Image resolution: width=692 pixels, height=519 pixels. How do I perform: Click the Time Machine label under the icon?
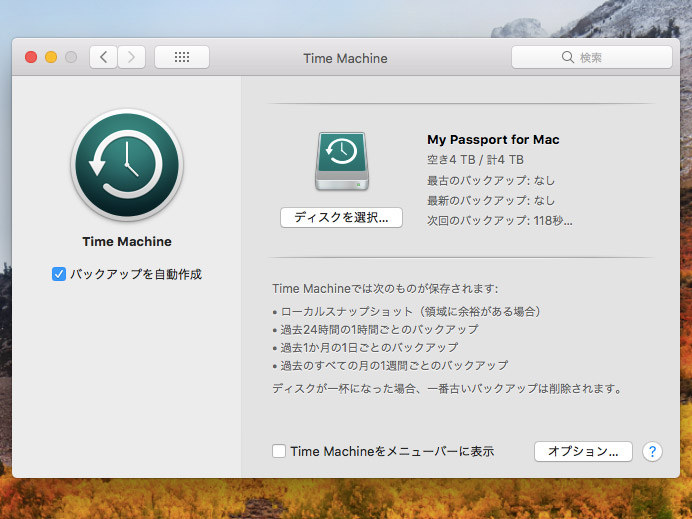point(127,241)
